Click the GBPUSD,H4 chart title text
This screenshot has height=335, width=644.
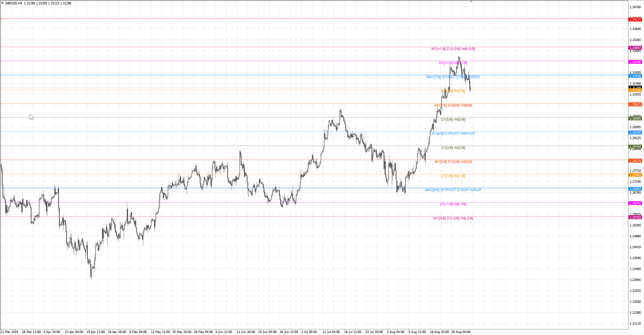pyautogui.click(x=13, y=3)
